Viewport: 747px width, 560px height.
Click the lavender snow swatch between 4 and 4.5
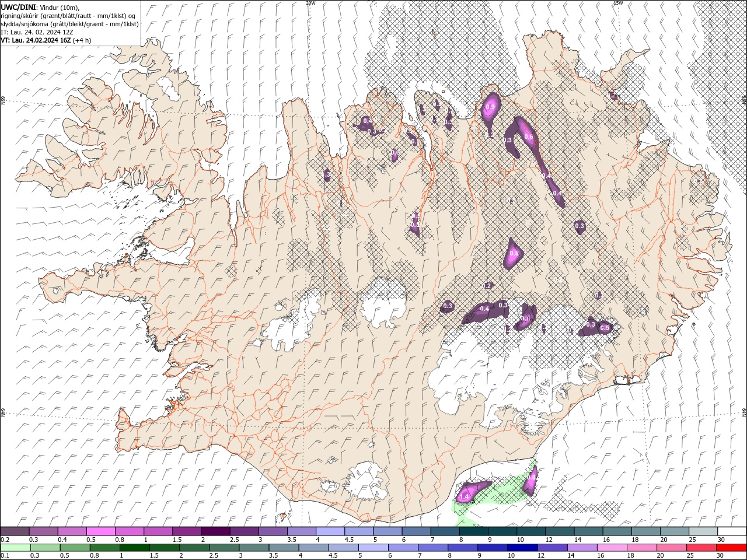pyautogui.click(x=330, y=531)
